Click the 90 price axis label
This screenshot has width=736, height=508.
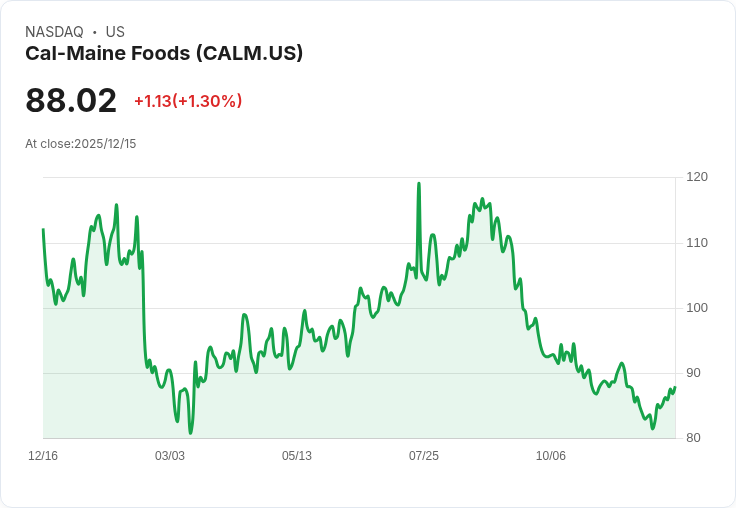(693, 373)
